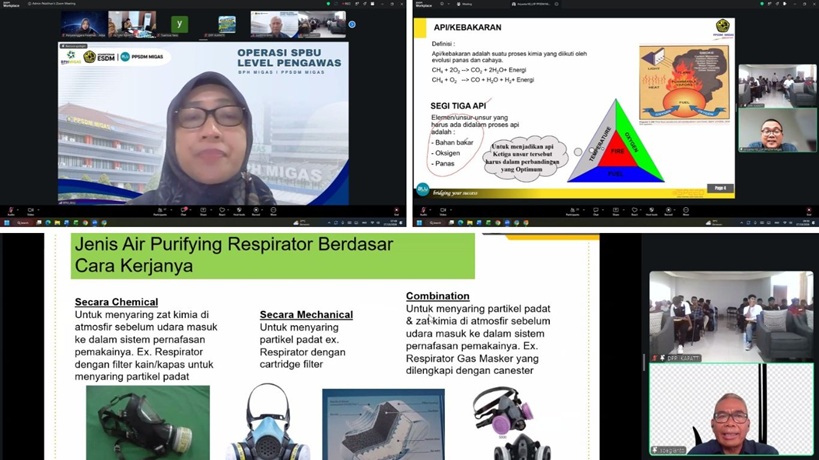Open React menu in left Zoom window

221,210
